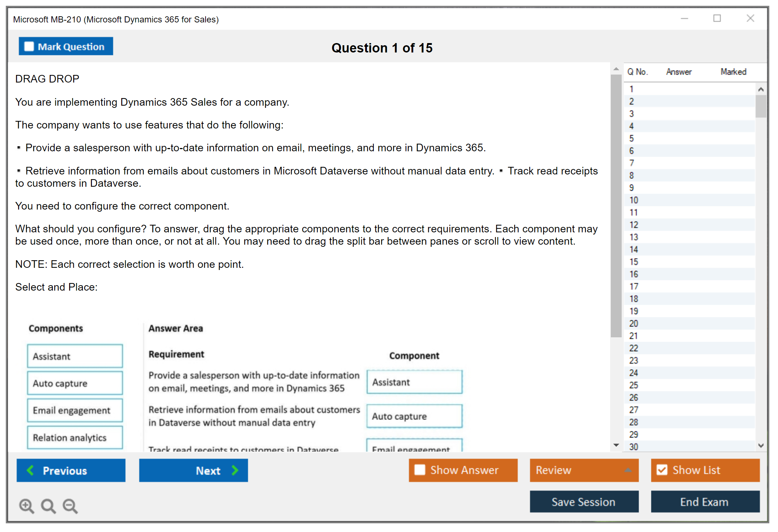Click the zoom out magnifier icon
Image resolution: width=778 pixels, height=532 pixels.
point(70,506)
